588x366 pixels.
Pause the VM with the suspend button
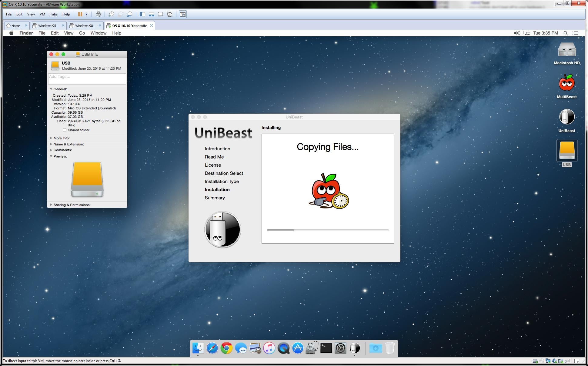tap(80, 14)
